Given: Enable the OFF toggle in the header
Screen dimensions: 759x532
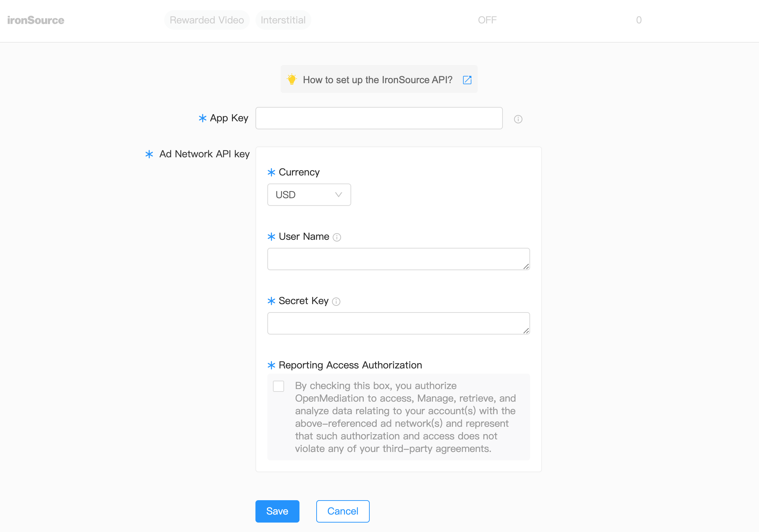Looking at the screenshot, I should click(x=487, y=20).
